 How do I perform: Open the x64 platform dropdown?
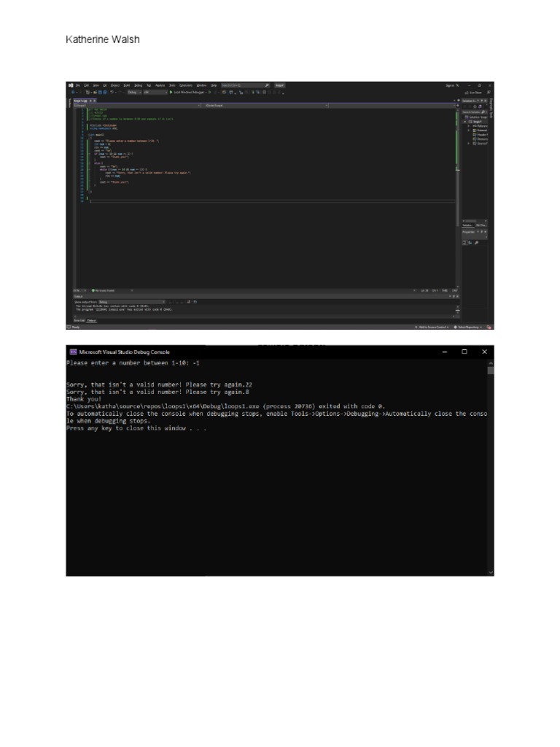click(155, 92)
